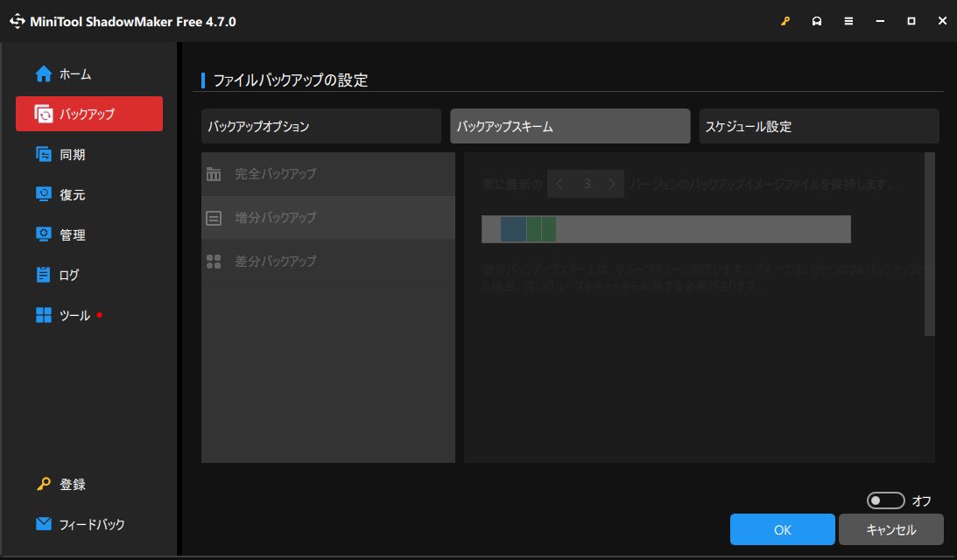Viewport: 957px width, 560px height.
Task: Click the オフ label beside toggle
Action: (922, 501)
